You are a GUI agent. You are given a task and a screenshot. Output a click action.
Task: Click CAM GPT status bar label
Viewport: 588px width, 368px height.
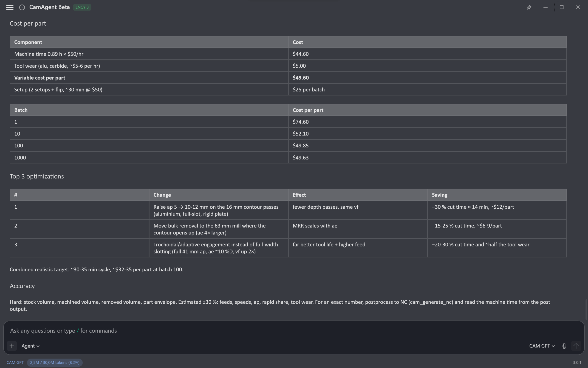point(15,362)
